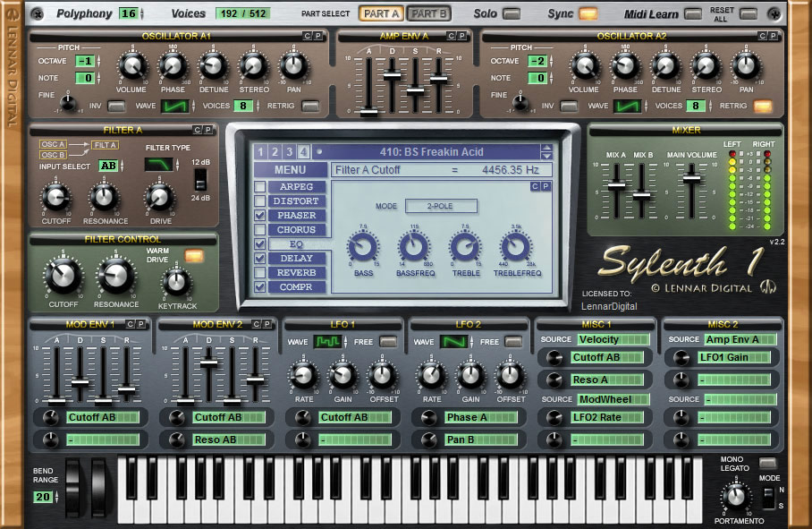The width and height of the screenshot is (812, 529).
Task: Click the Portamento knob
Action: [x=736, y=497]
